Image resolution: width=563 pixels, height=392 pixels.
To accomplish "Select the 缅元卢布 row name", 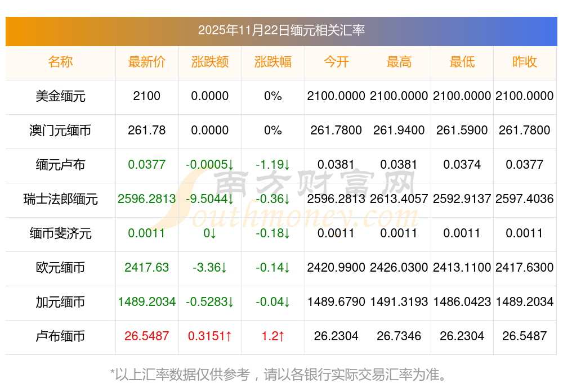I will pos(60,165).
